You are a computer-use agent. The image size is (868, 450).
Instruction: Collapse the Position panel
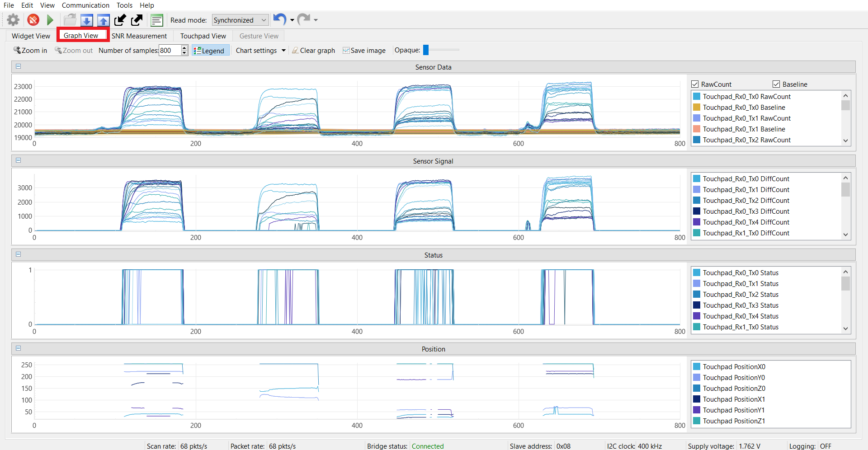(x=19, y=348)
